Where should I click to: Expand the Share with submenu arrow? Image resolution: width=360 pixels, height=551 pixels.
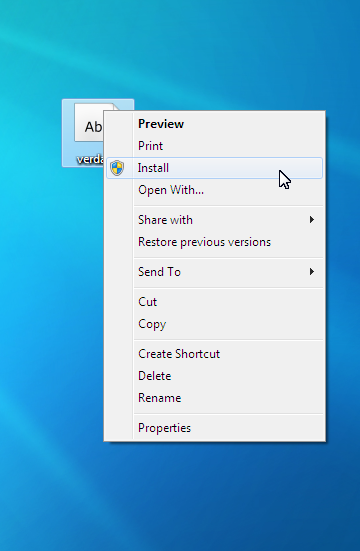coord(311,220)
